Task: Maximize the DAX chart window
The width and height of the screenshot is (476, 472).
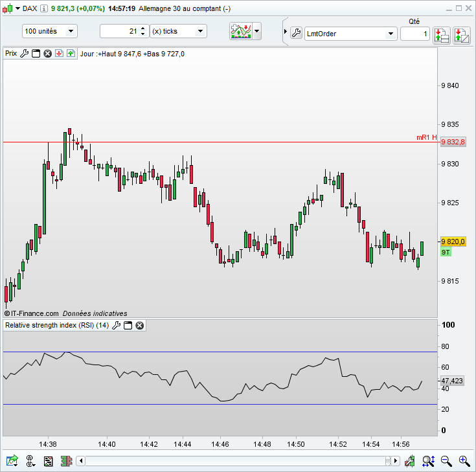Action: coord(459,8)
